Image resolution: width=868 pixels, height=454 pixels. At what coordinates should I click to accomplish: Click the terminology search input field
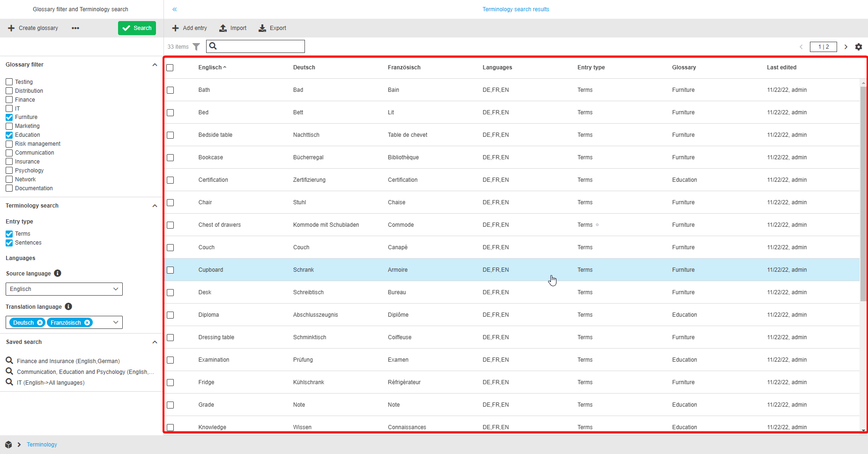pyautogui.click(x=260, y=46)
